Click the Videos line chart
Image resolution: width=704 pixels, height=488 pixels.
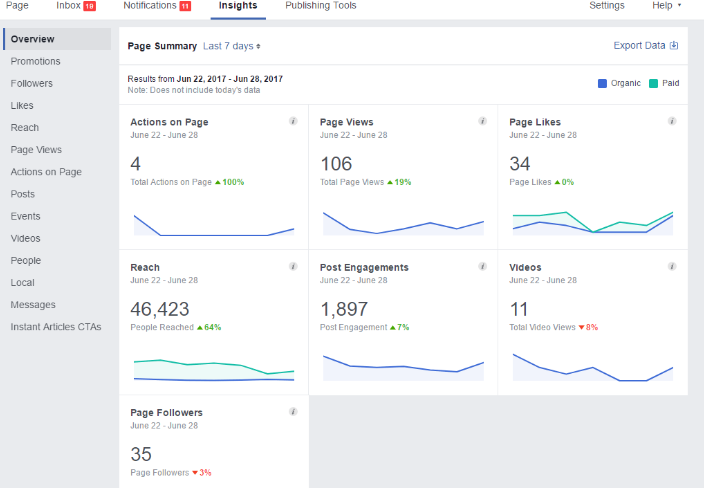[x=593, y=367]
